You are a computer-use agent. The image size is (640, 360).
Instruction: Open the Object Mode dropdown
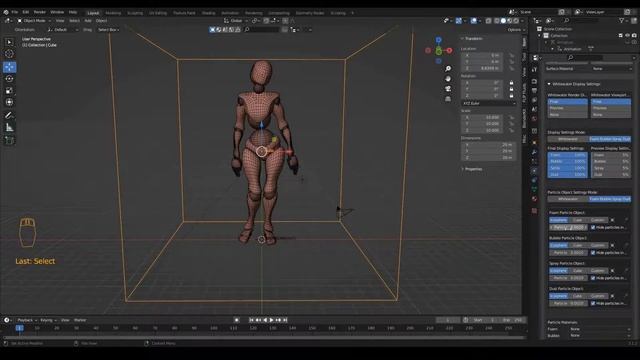click(34, 20)
